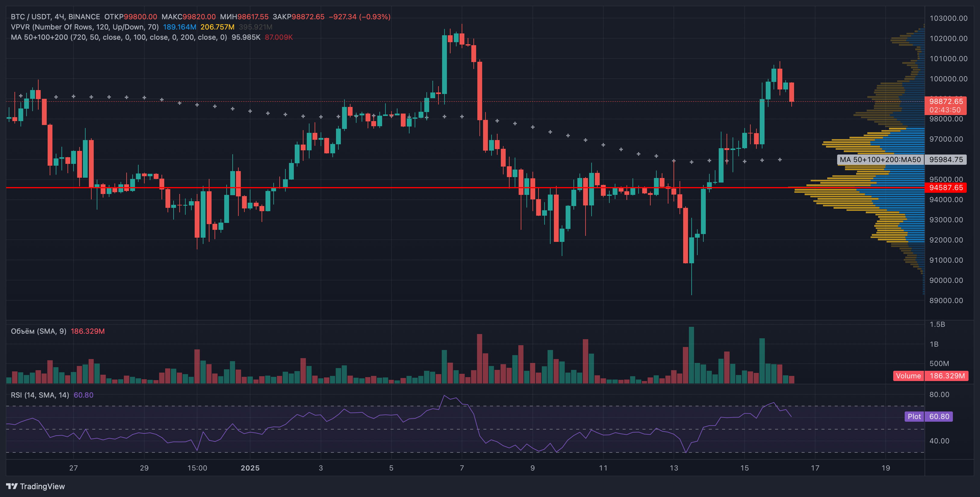Click the current price label 98872.65 on price axis

[x=946, y=101]
